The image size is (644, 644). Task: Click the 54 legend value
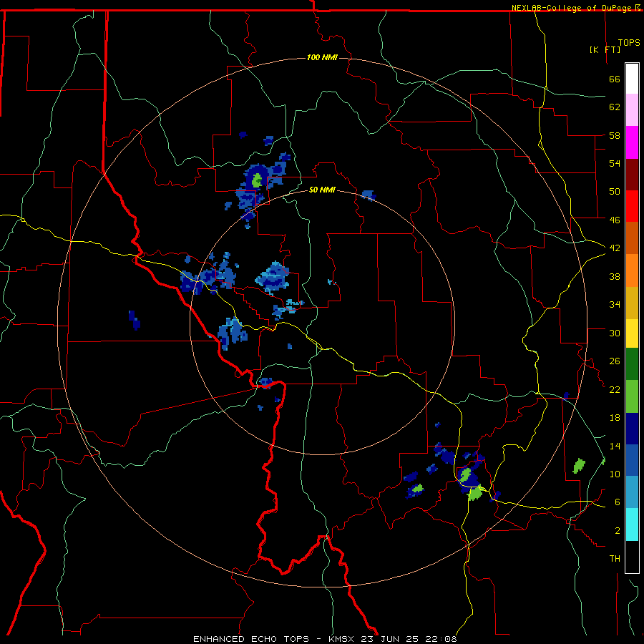tap(615, 163)
